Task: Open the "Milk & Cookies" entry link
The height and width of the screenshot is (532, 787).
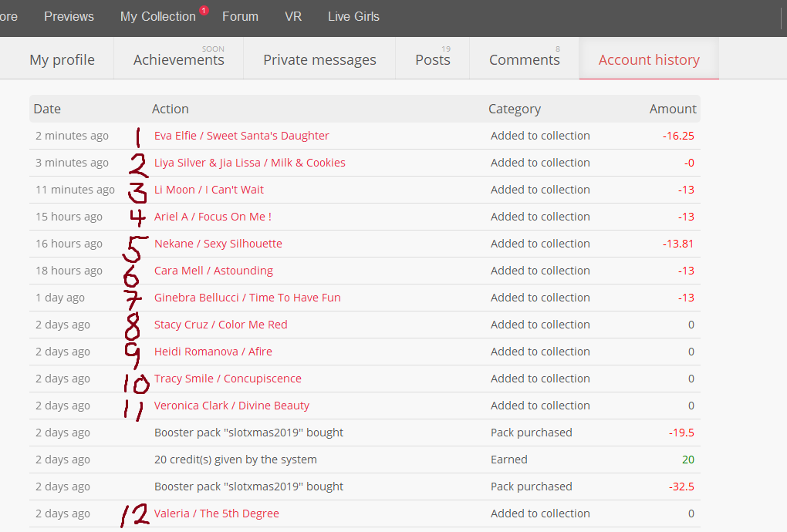Action: (x=249, y=163)
